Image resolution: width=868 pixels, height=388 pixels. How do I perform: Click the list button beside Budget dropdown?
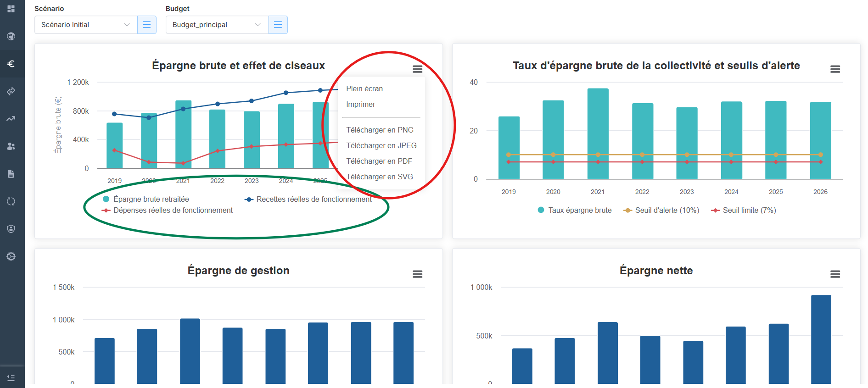click(x=278, y=25)
